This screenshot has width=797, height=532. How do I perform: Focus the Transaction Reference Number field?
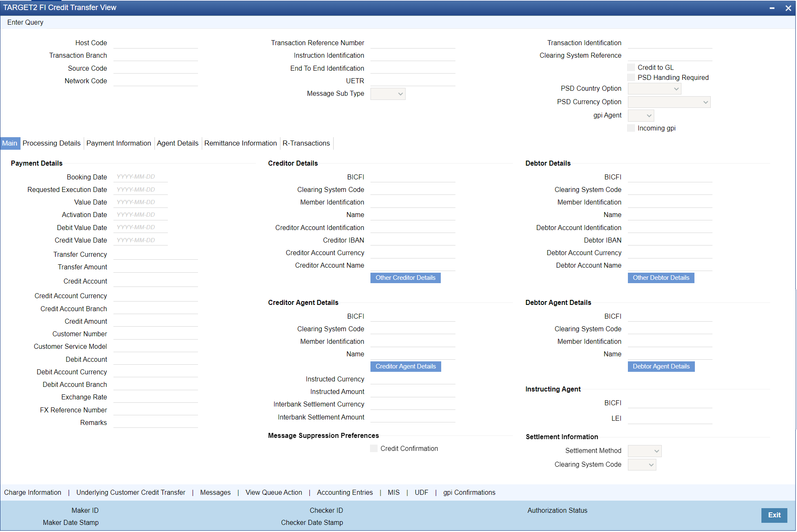[x=413, y=43]
